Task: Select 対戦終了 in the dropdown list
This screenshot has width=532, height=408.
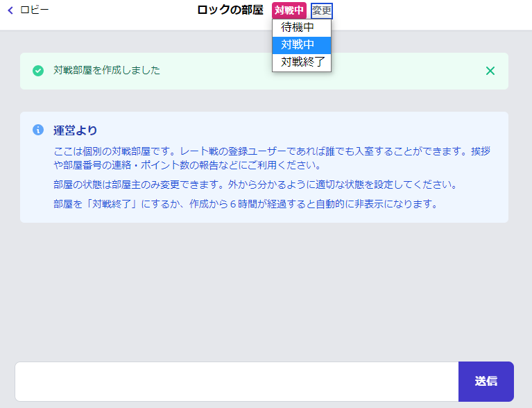Action: tap(302, 62)
